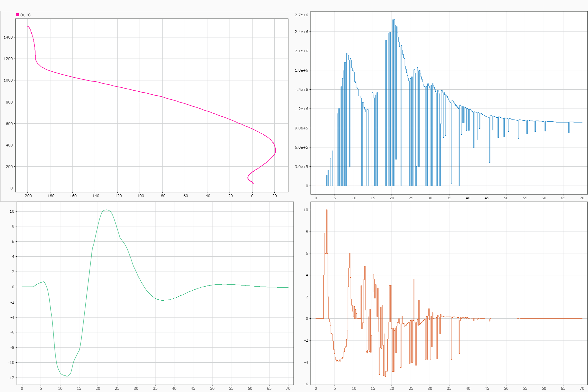Image resolution: width=588 pixels, height=392 pixels.
Task: Click the green curve's maximum near 22
Action: point(106,210)
